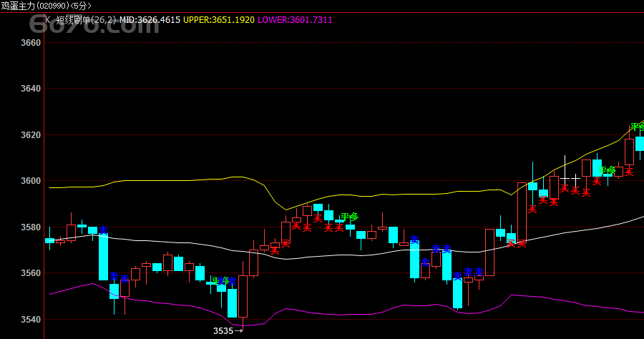Click the 3620 price axis label
This screenshot has width=644, height=339.
[31, 135]
